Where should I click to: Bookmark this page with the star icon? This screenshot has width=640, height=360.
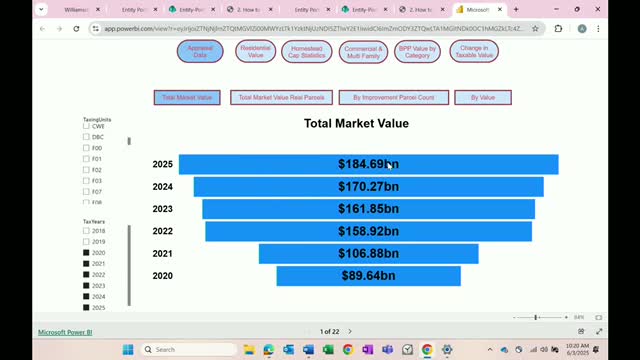[x=535, y=29]
